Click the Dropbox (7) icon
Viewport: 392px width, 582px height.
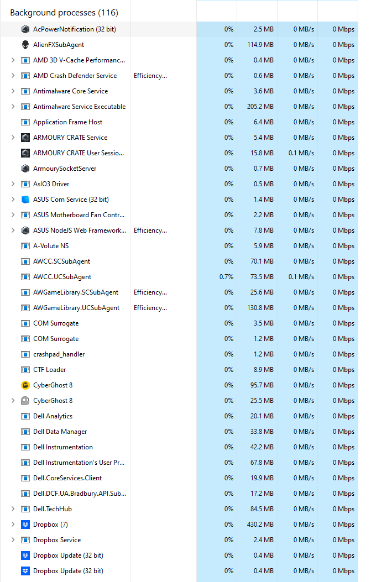25,525
